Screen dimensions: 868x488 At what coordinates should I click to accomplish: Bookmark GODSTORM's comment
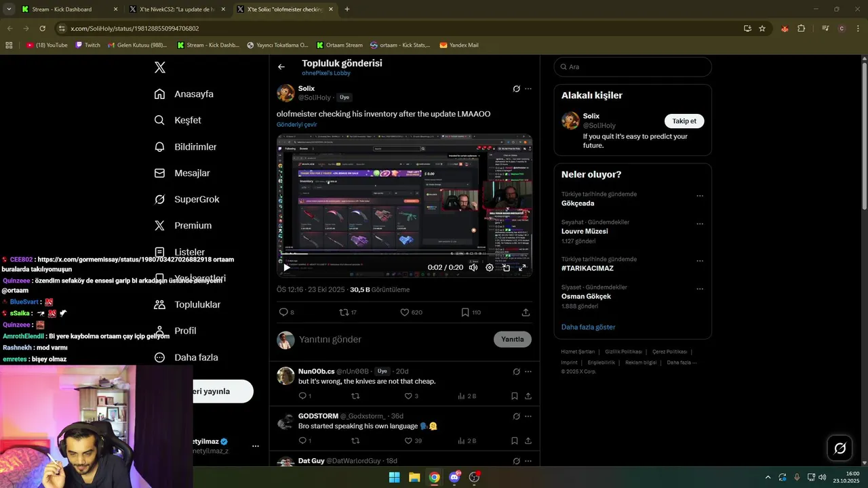click(515, 441)
